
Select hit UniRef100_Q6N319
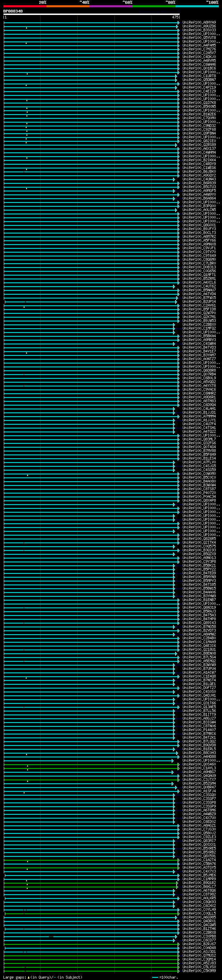[199, 608]
